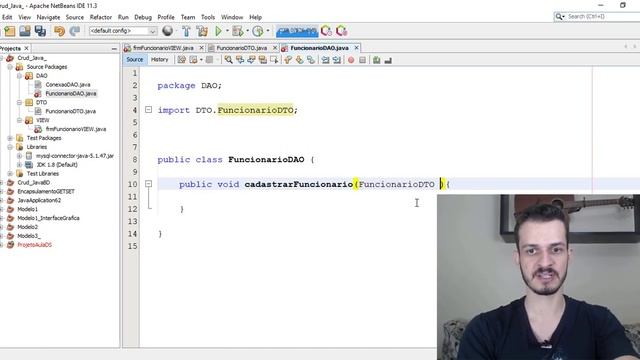Select the Modelo1_InterfaceGrafica project
This screenshot has height=360, width=640.
pyautogui.click(x=48, y=218)
